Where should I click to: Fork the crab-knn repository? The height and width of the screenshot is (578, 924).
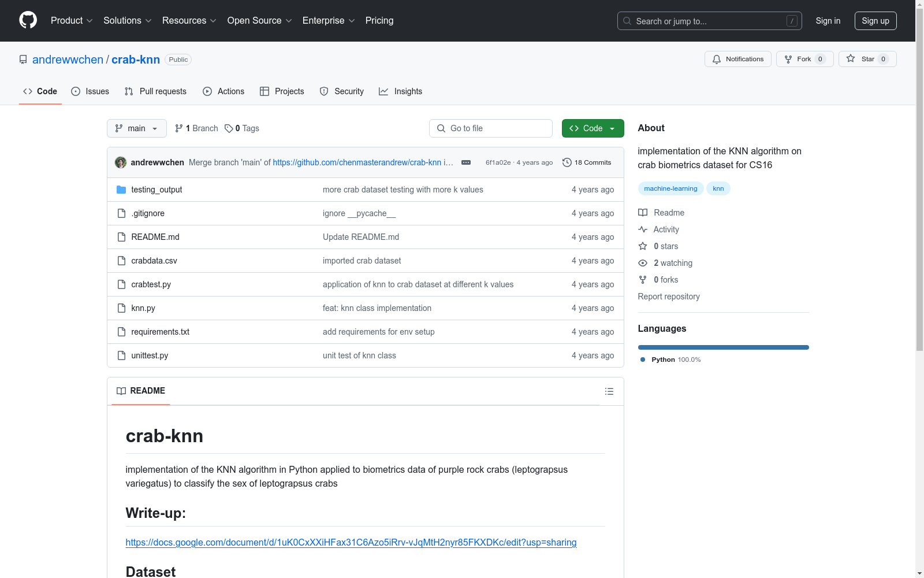point(804,59)
